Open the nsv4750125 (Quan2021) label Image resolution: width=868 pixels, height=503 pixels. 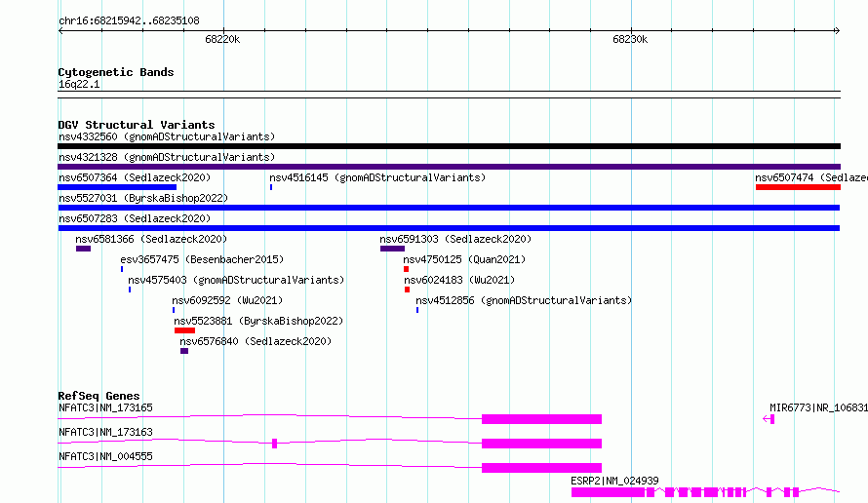click(464, 259)
